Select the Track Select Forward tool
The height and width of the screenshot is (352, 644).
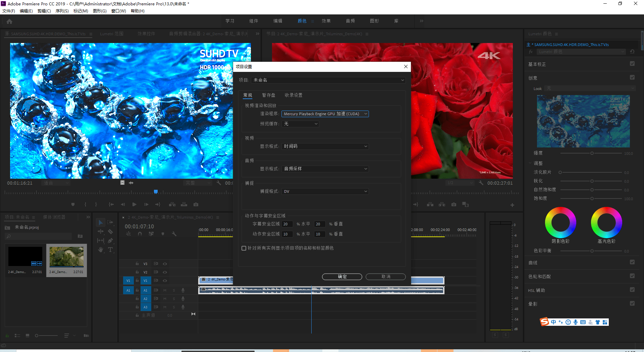click(110, 222)
